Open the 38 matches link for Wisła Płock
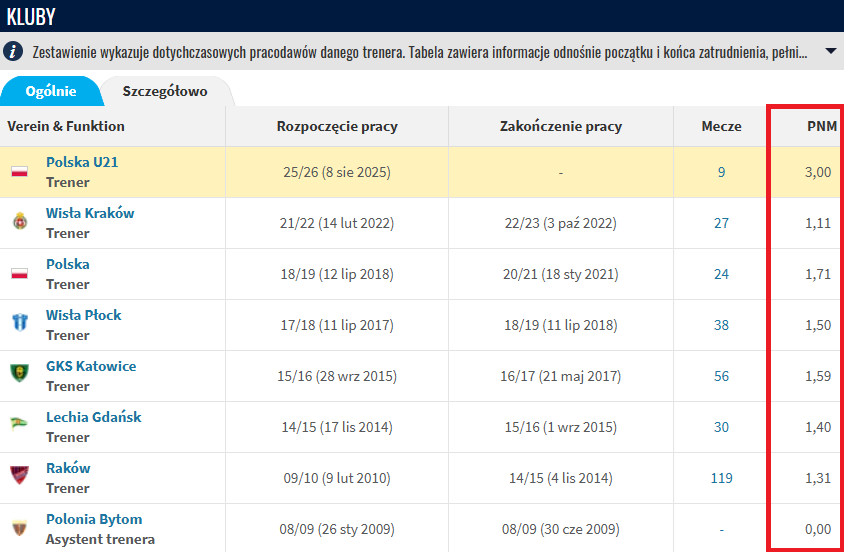The width and height of the screenshot is (844, 552). coord(721,325)
